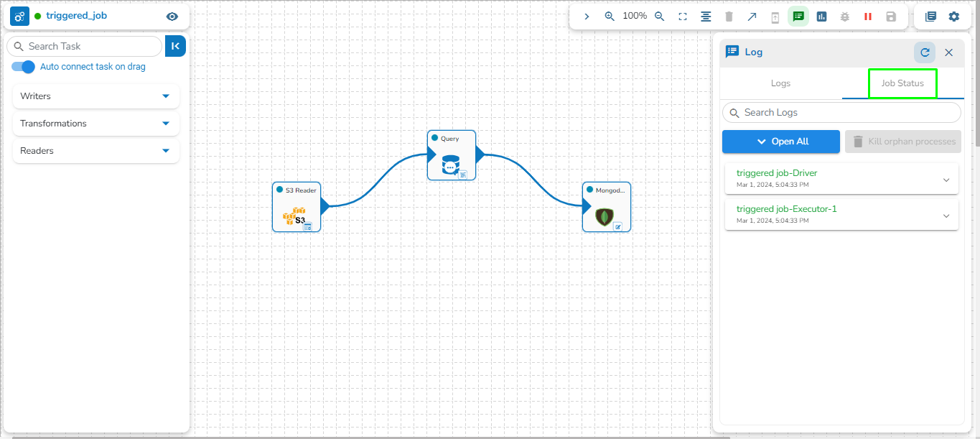The height and width of the screenshot is (439, 980).
Task: Click the small badge icon on S3 Reader node
Action: tap(307, 226)
